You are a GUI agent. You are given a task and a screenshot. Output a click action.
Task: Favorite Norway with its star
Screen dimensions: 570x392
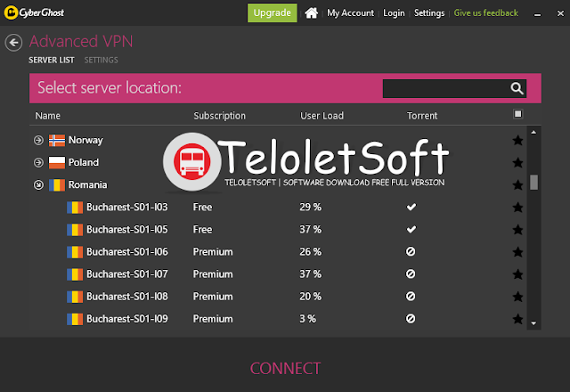(517, 140)
